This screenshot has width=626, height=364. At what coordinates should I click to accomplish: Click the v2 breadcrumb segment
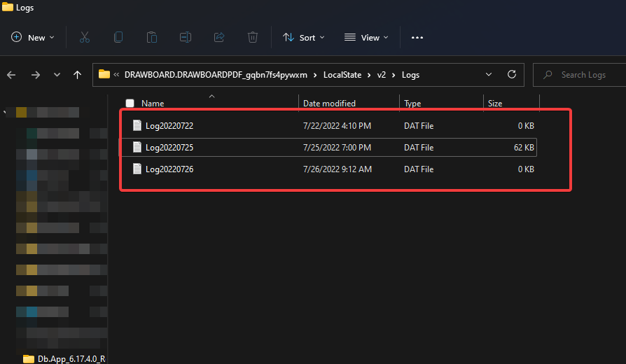click(381, 75)
